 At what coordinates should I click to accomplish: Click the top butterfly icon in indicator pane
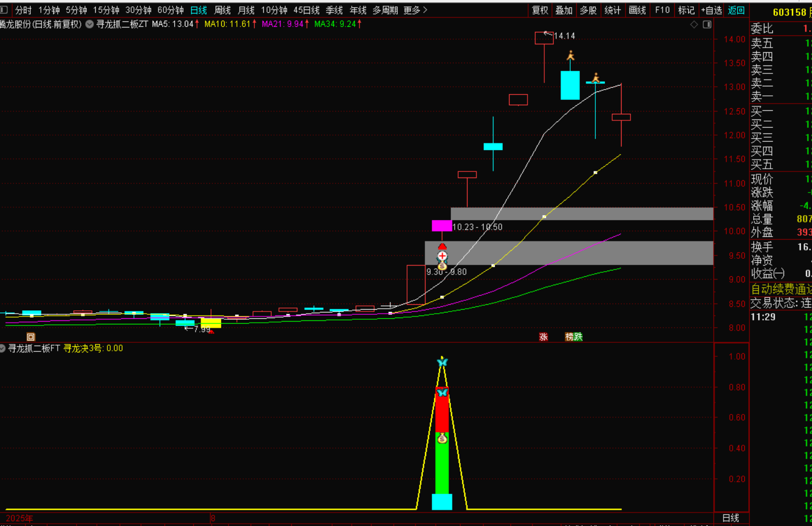[x=442, y=362]
